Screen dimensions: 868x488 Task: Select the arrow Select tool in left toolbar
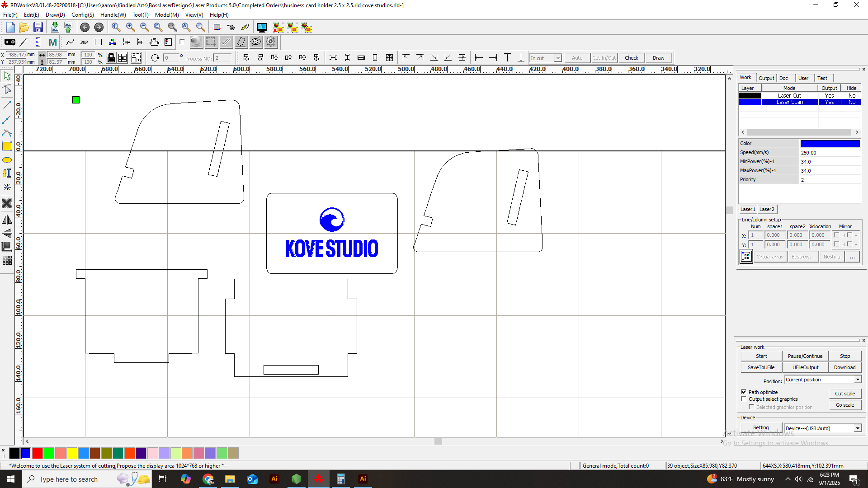click(7, 76)
